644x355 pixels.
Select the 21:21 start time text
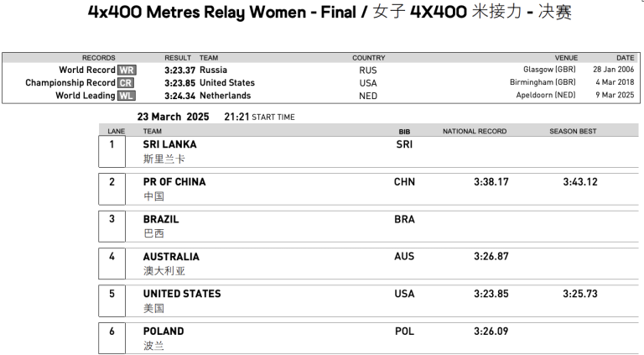click(237, 117)
